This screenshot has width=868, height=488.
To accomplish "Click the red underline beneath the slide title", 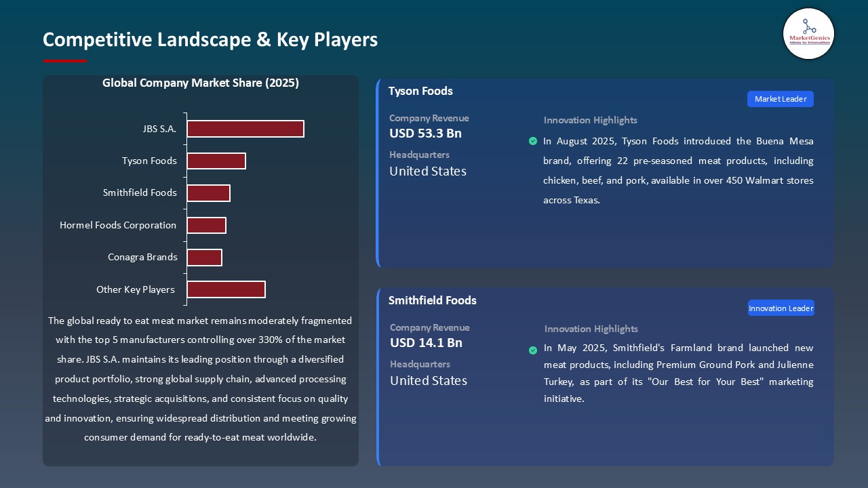I will pyautogui.click(x=64, y=60).
